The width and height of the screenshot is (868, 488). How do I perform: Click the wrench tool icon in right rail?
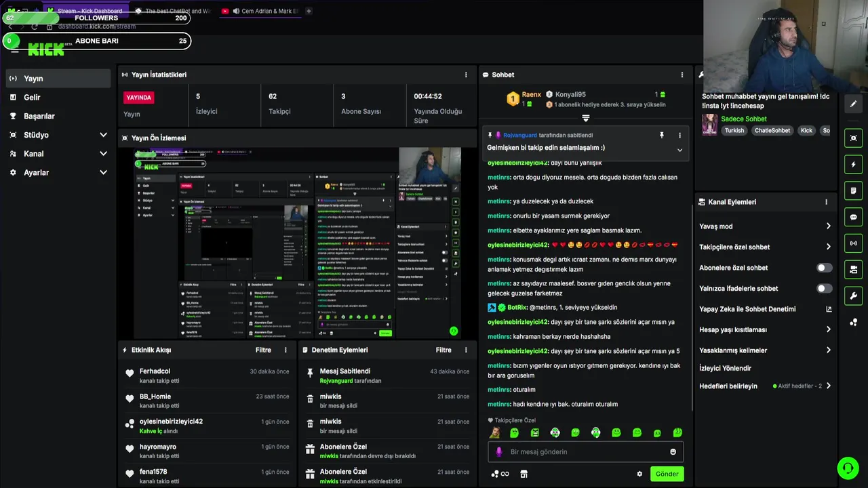point(853,296)
